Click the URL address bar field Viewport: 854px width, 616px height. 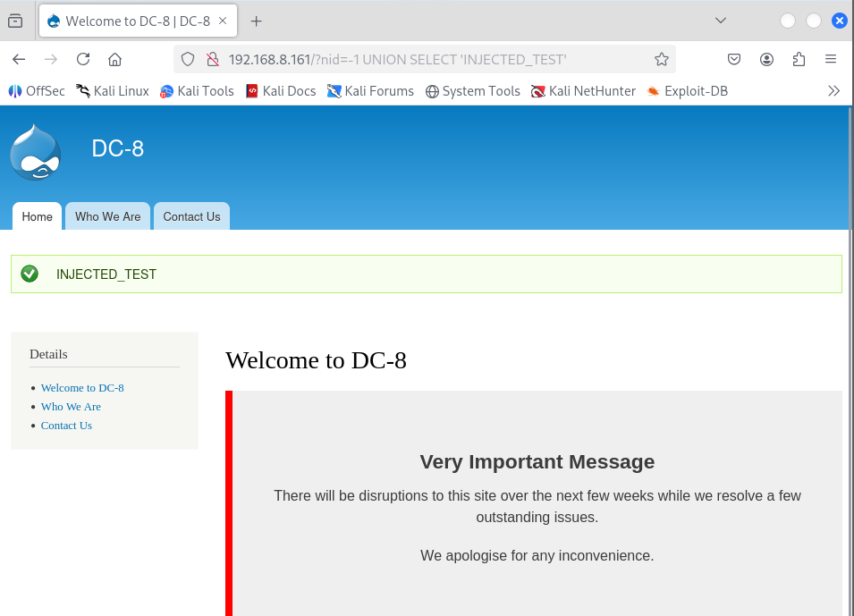coord(429,59)
